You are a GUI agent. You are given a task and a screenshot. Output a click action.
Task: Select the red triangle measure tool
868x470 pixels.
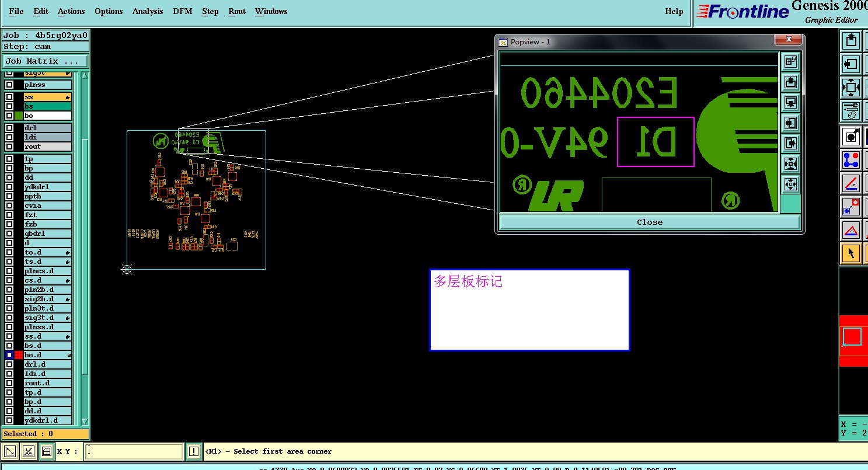pos(851,230)
